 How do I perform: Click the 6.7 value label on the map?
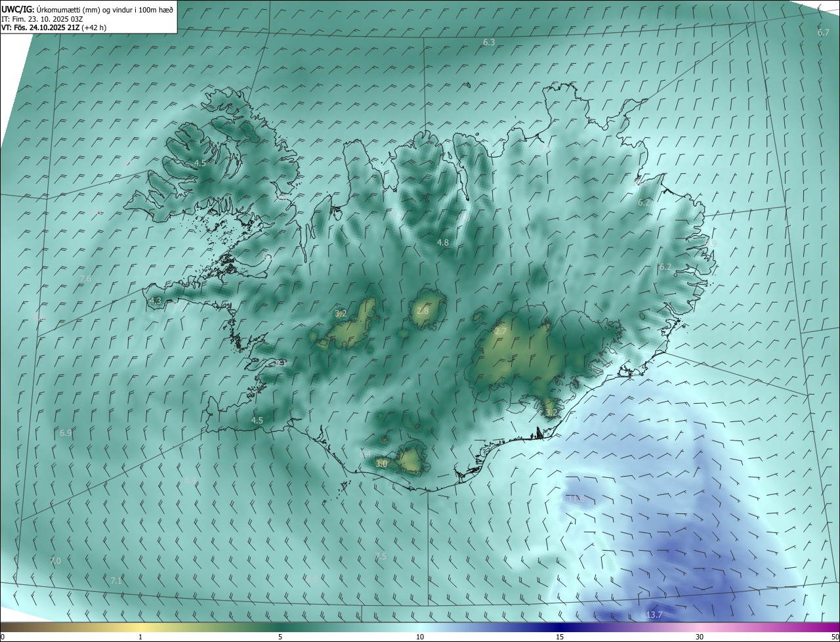pos(824,33)
